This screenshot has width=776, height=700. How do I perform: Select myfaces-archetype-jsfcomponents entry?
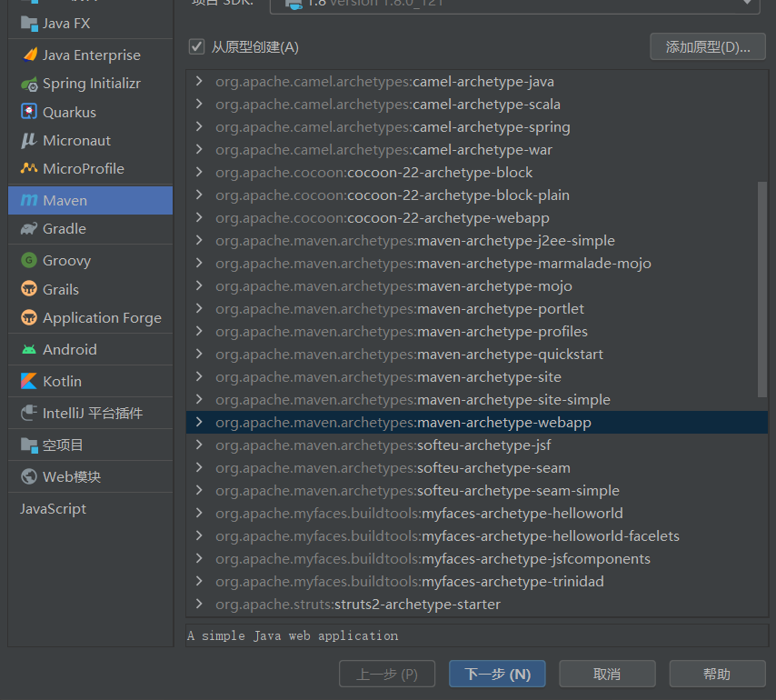point(476,559)
